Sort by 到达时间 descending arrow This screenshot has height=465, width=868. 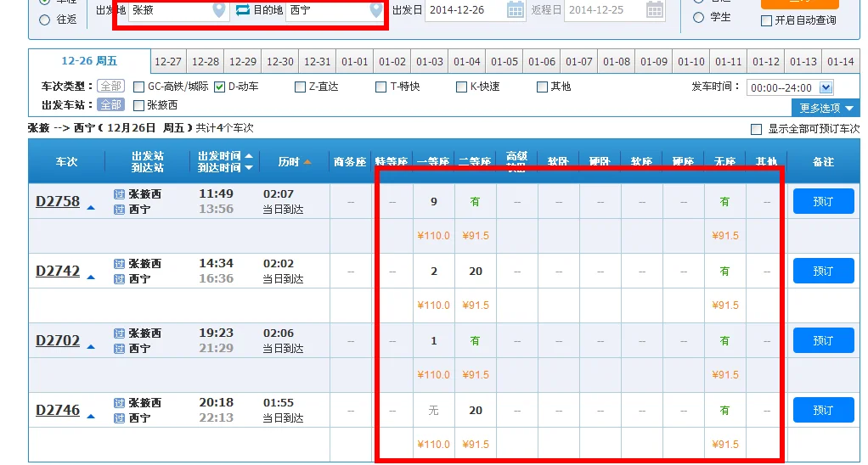pos(249,167)
